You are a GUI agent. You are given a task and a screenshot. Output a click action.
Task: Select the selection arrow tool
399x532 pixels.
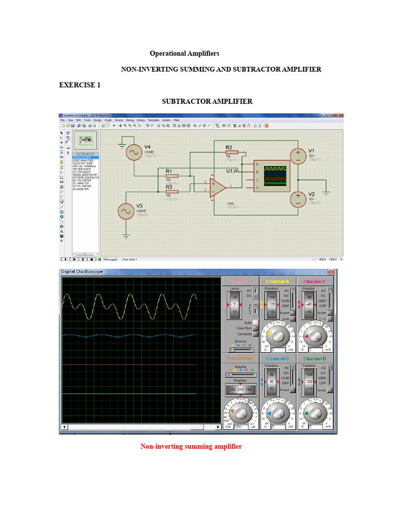tap(61, 133)
